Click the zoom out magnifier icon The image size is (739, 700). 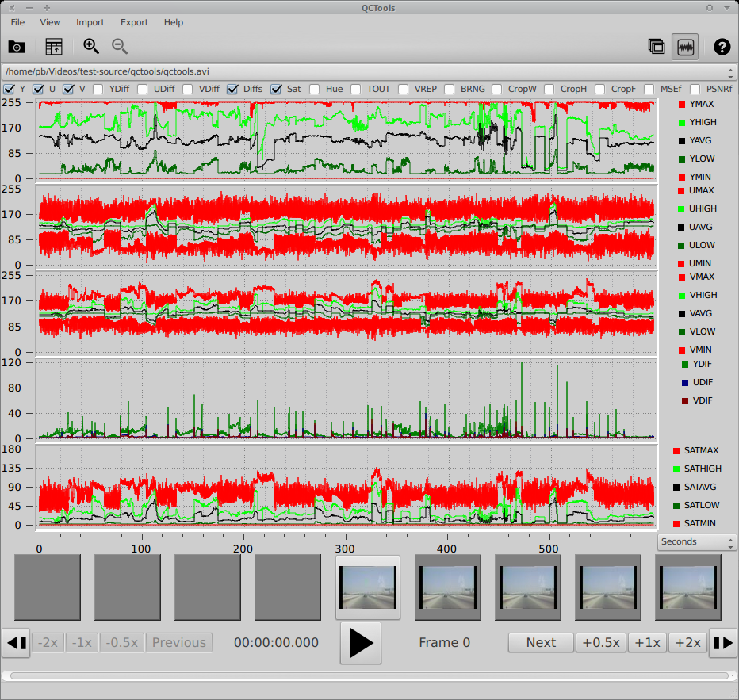point(120,47)
